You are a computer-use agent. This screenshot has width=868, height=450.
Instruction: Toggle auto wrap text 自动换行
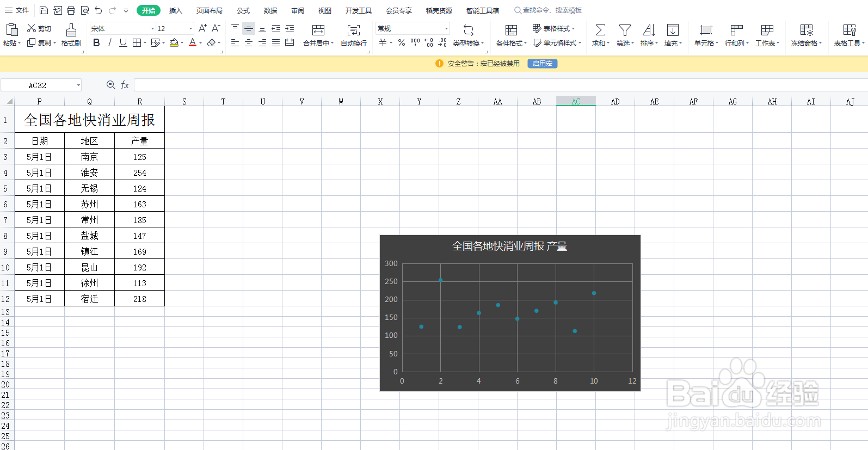click(354, 35)
